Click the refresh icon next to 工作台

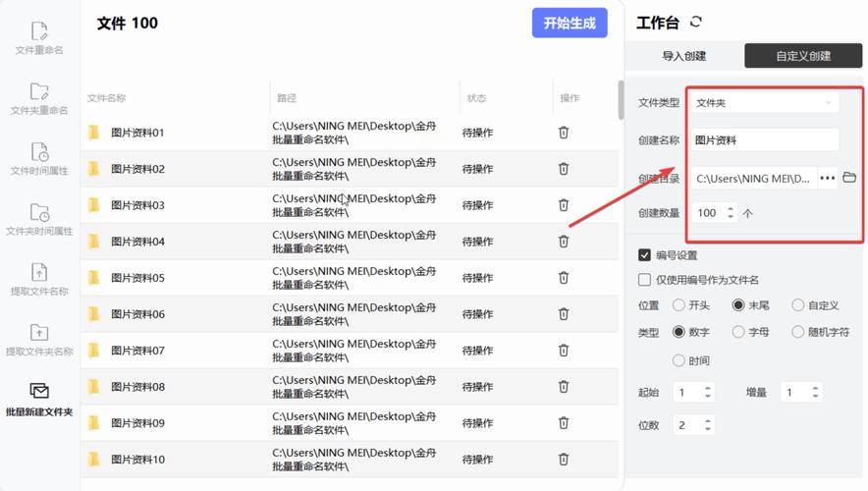(x=696, y=23)
